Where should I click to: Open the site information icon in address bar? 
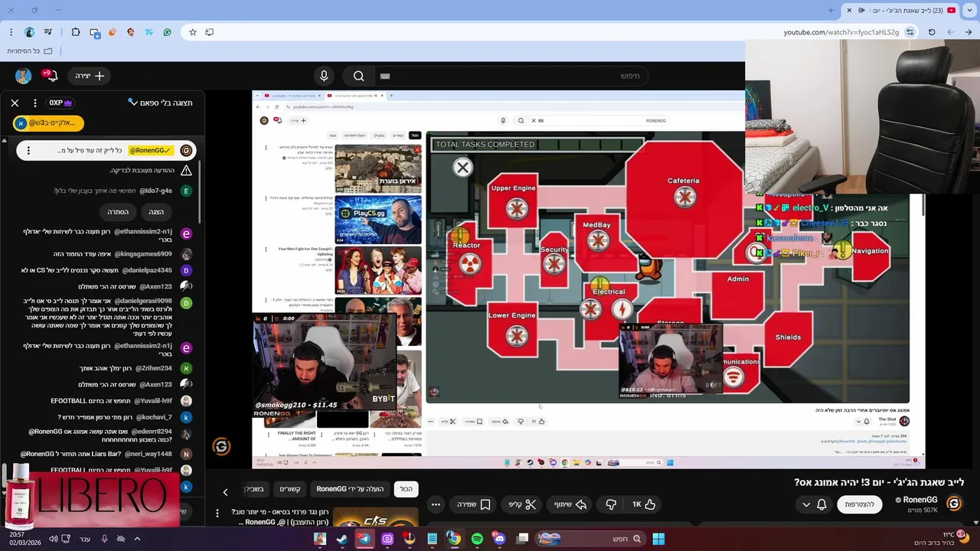(x=910, y=32)
